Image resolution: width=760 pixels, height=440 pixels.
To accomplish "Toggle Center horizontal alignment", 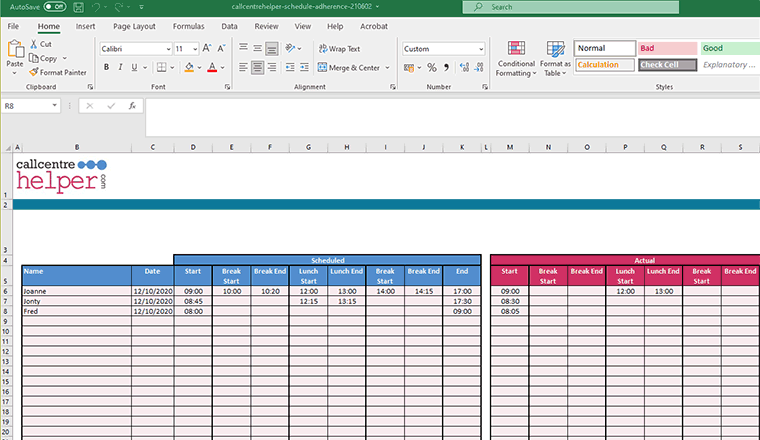I will click(x=257, y=67).
